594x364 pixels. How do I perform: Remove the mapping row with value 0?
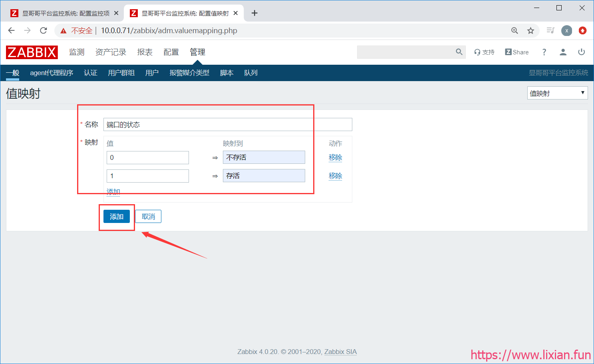click(x=335, y=157)
